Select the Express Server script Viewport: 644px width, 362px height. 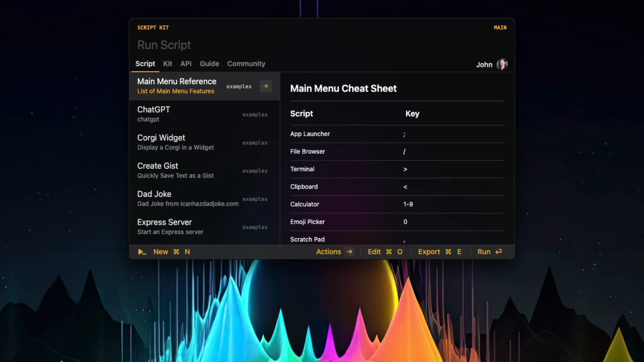coord(205,227)
